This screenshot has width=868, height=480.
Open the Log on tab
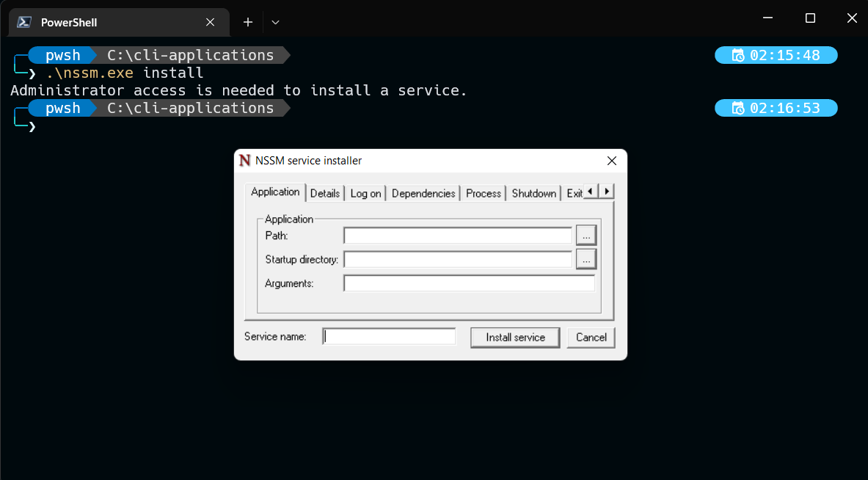[x=365, y=193]
